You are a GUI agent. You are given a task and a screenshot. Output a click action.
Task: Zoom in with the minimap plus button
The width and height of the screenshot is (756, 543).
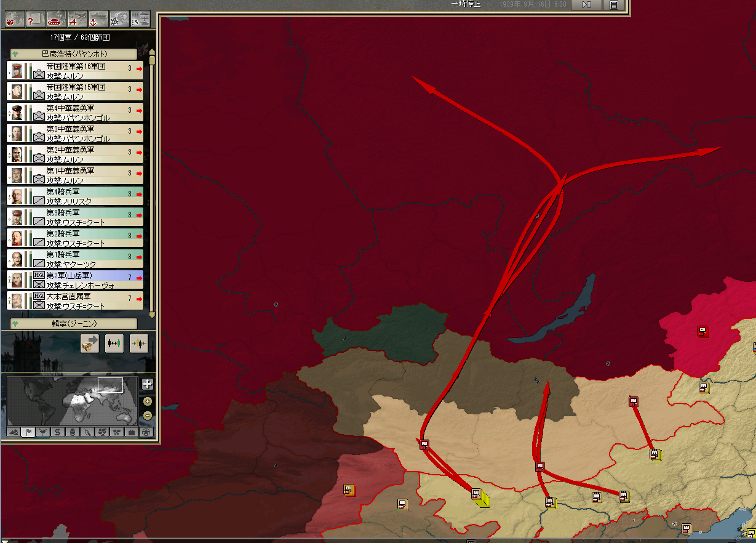click(x=148, y=401)
